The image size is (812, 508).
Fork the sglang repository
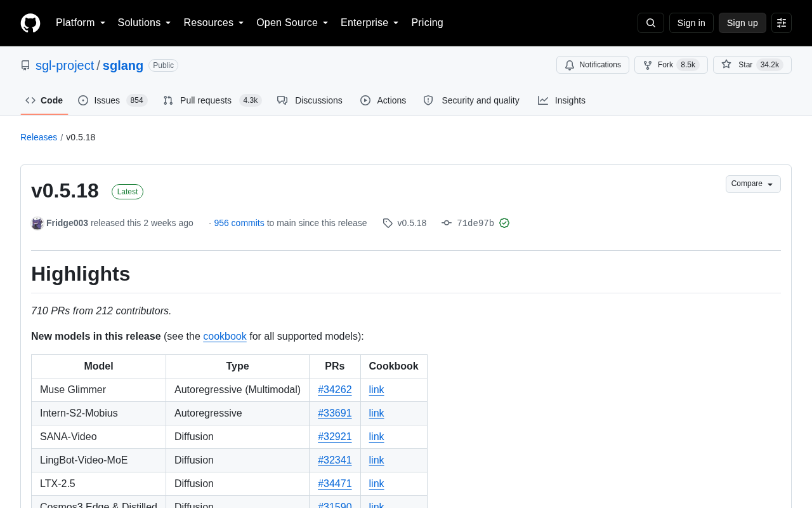pyautogui.click(x=671, y=65)
